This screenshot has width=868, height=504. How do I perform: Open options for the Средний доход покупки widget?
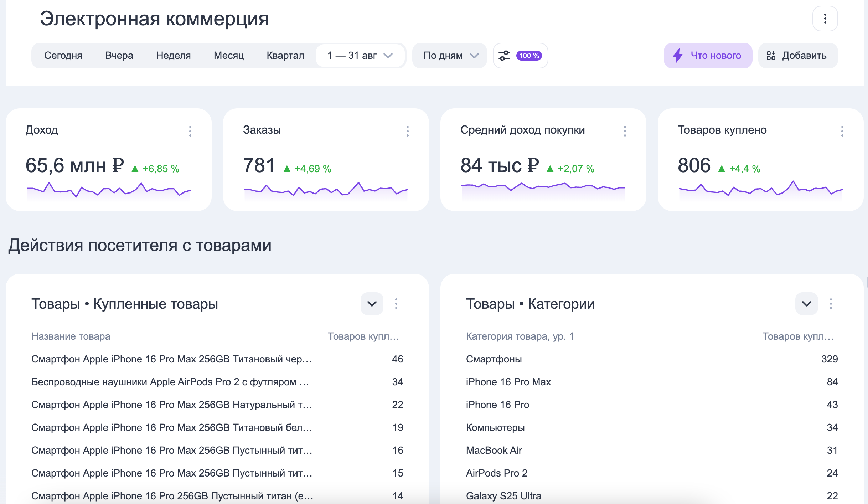click(625, 131)
